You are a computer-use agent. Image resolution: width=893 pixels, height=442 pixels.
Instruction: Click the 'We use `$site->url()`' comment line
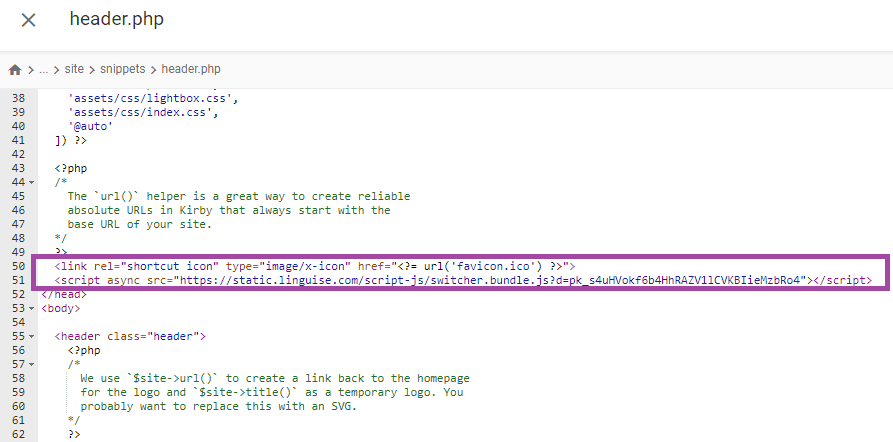(275, 379)
